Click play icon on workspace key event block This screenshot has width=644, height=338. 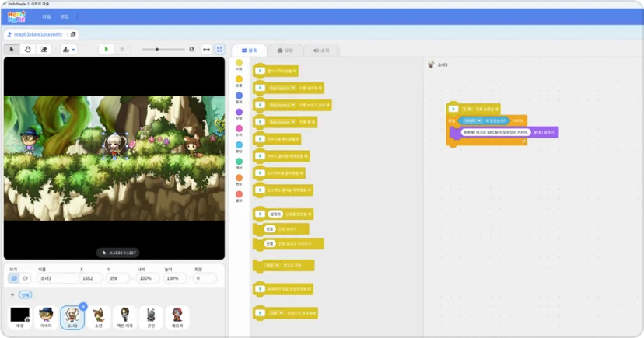(x=453, y=109)
